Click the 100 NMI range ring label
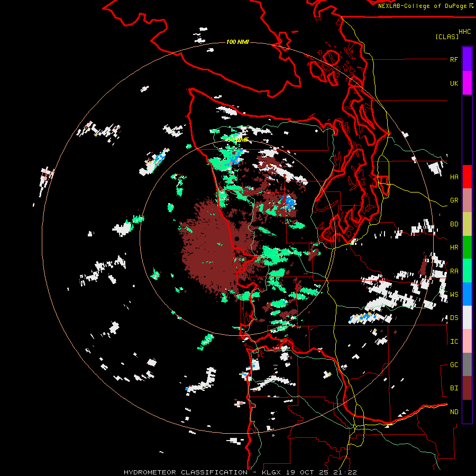476x476 pixels. click(237, 42)
